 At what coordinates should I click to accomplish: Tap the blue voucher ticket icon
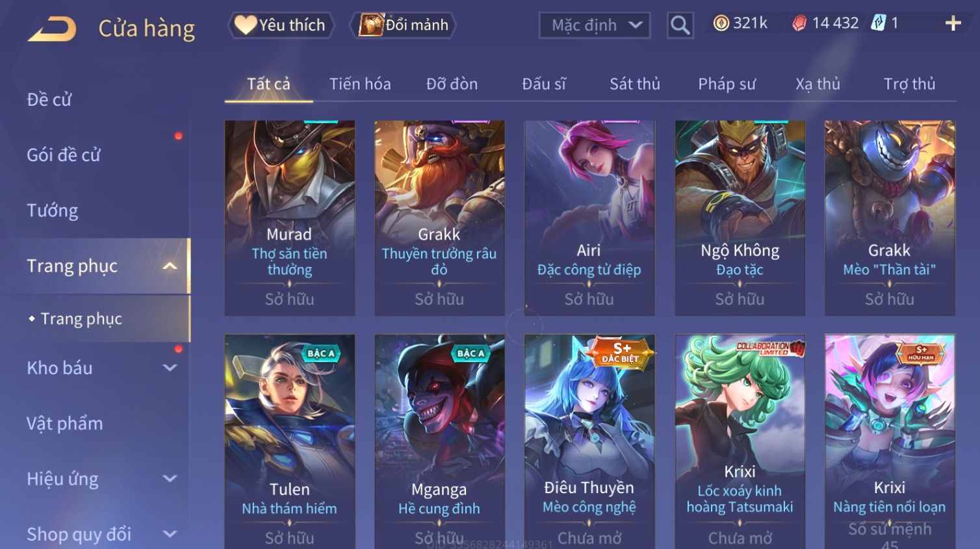coord(878,23)
